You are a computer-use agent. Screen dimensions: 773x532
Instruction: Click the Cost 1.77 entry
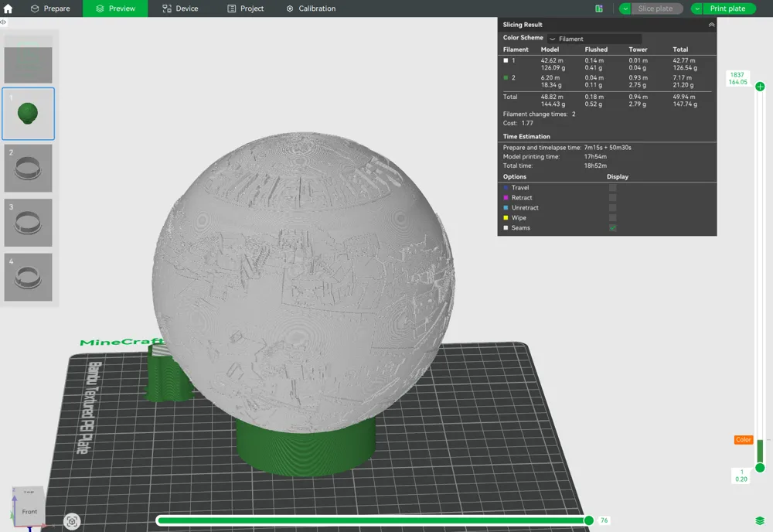point(518,123)
